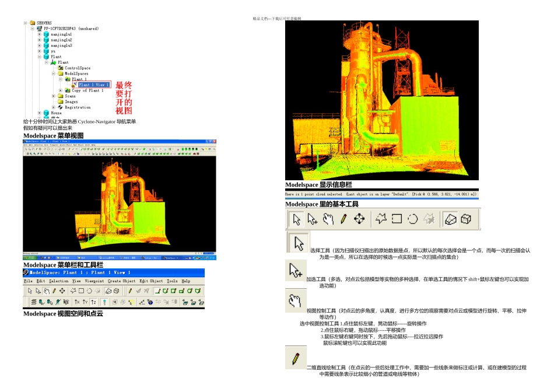Click the large plant point cloud image

(x=382, y=100)
